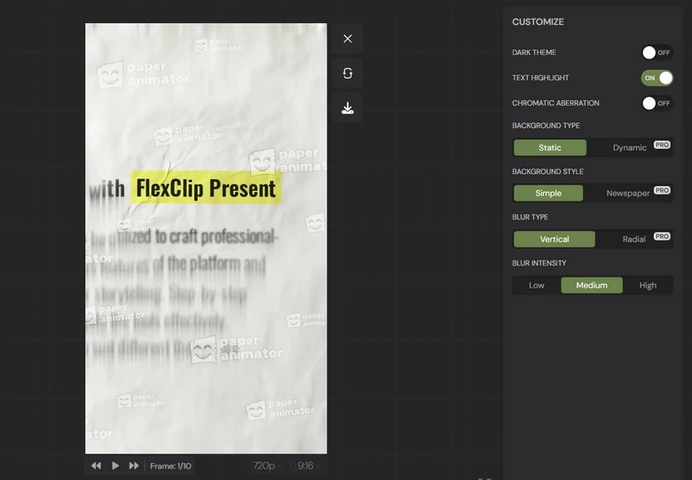Click the highlighted FlexClip Present text
The width and height of the screenshot is (692, 480).
[x=206, y=188]
